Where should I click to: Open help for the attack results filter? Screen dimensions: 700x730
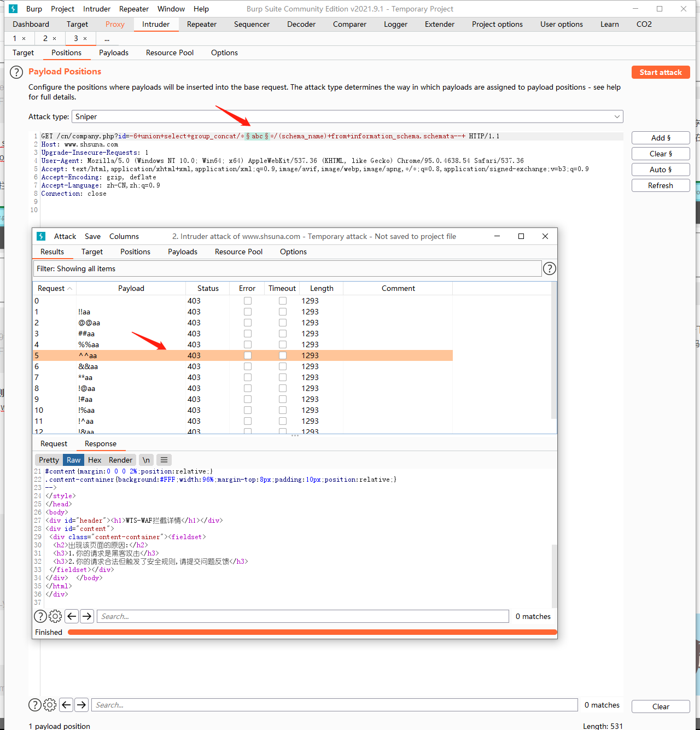550,268
